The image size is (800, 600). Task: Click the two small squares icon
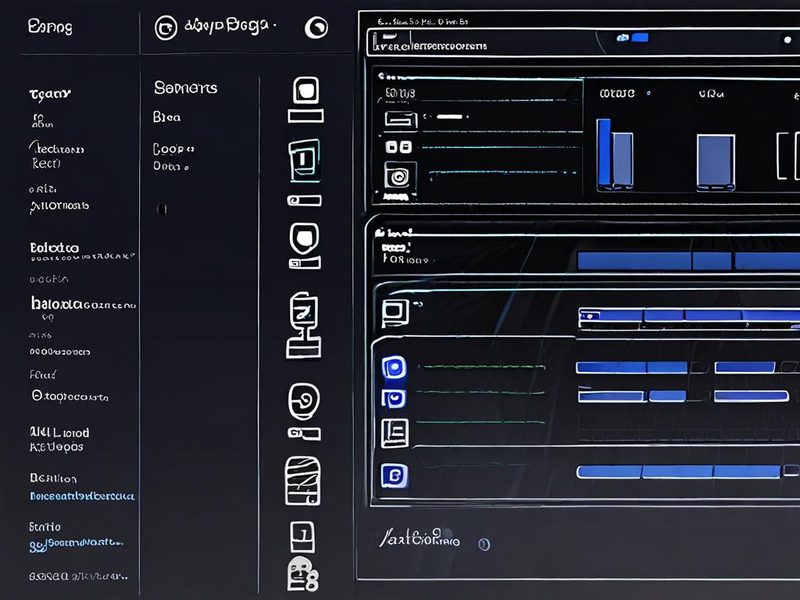(x=398, y=147)
